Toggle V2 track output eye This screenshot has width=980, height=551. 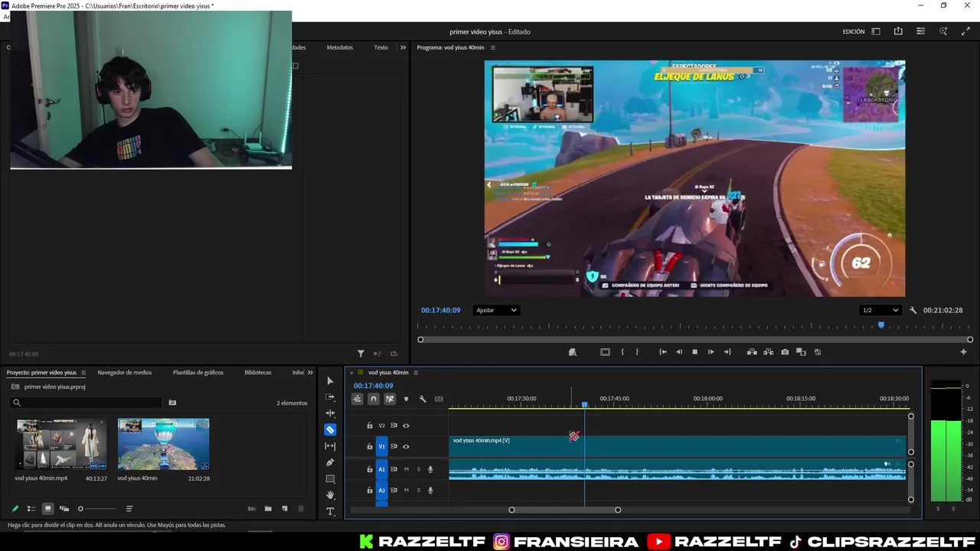coord(406,425)
